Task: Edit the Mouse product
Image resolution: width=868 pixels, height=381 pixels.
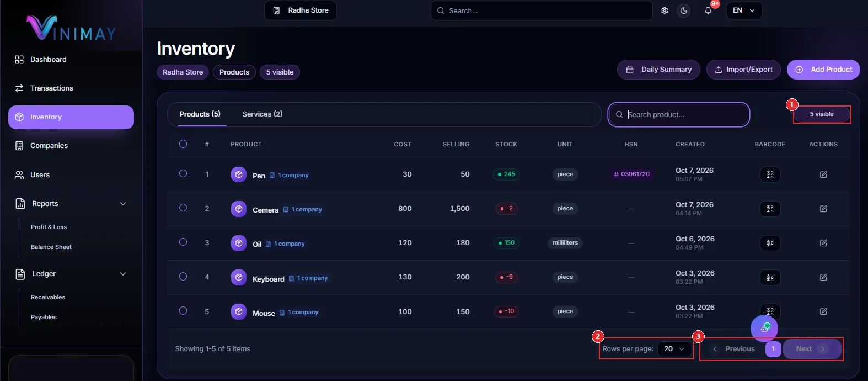Action: click(x=823, y=311)
